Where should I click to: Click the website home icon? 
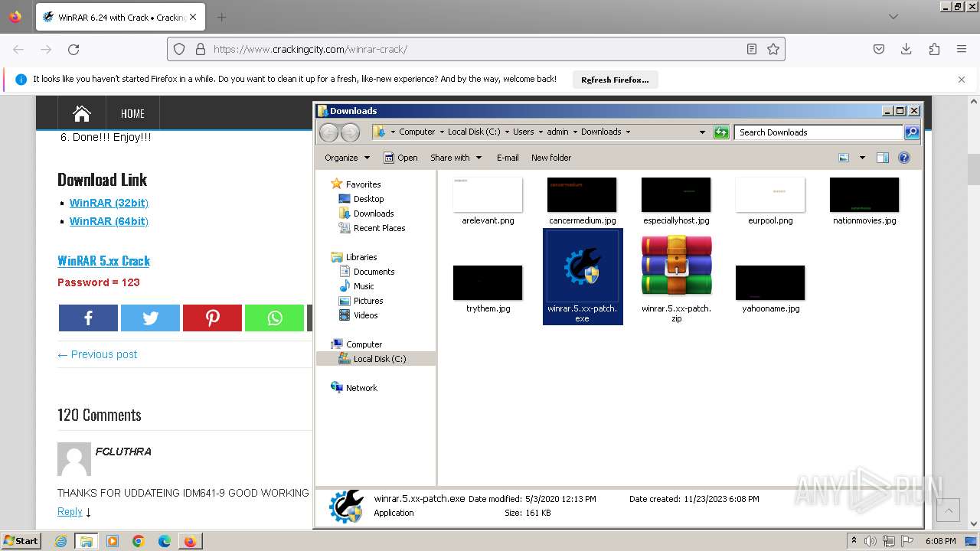pos(82,113)
